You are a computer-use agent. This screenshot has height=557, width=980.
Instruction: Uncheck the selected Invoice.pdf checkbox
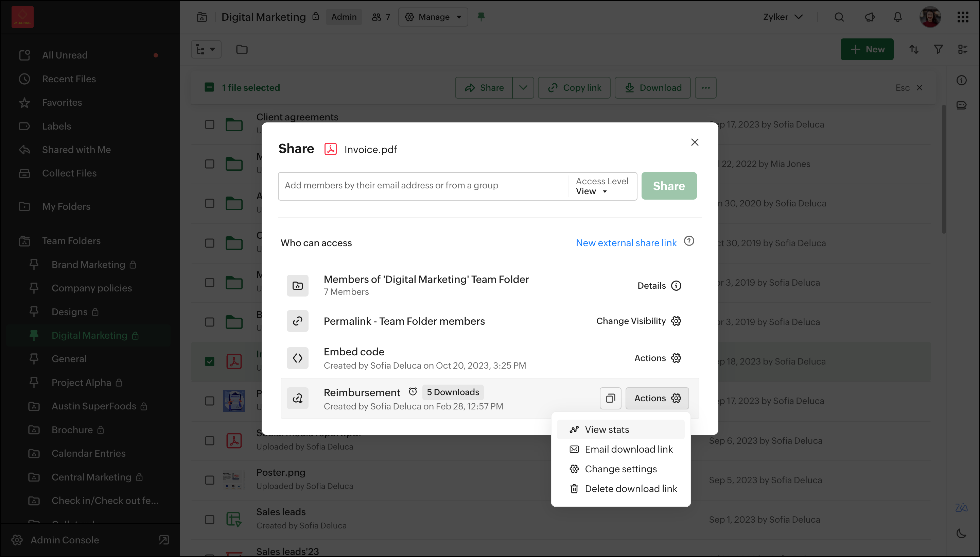pyautogui.click(x=209, y=361)
